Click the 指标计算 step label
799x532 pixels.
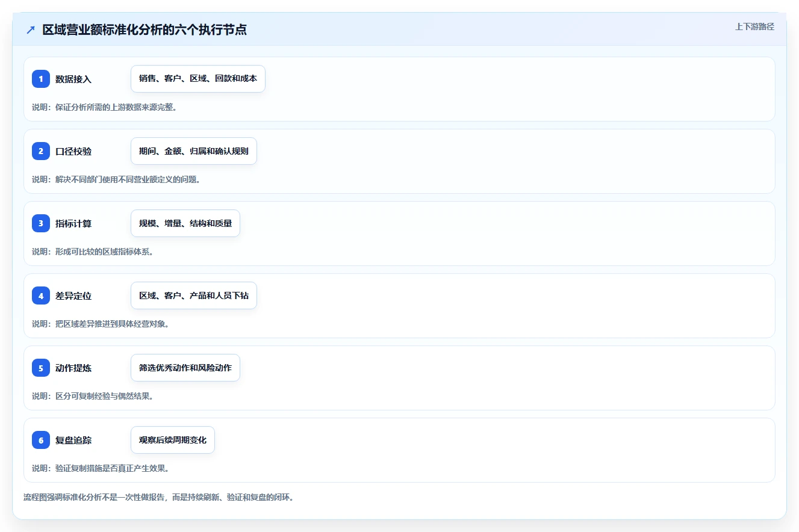tap(73, 223)
